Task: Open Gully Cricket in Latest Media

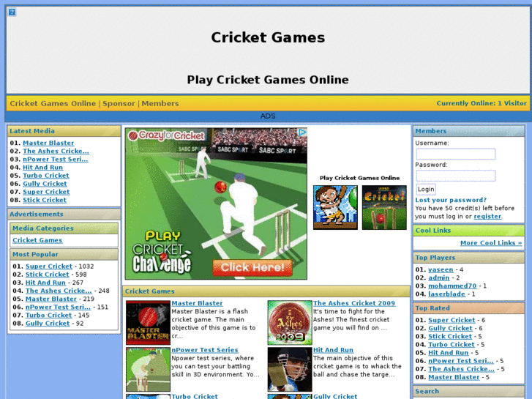Action: click(x=45, y=184)
